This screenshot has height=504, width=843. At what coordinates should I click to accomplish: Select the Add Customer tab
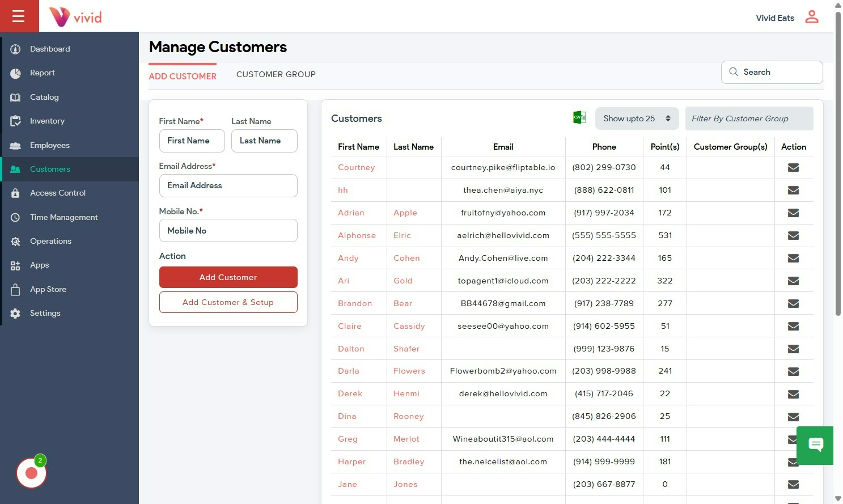[183, 76]
